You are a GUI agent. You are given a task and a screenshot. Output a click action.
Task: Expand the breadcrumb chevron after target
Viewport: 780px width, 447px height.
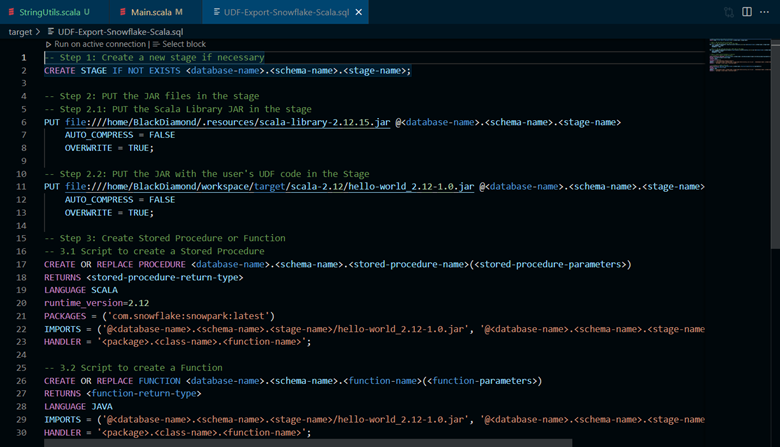coord(38,32)
